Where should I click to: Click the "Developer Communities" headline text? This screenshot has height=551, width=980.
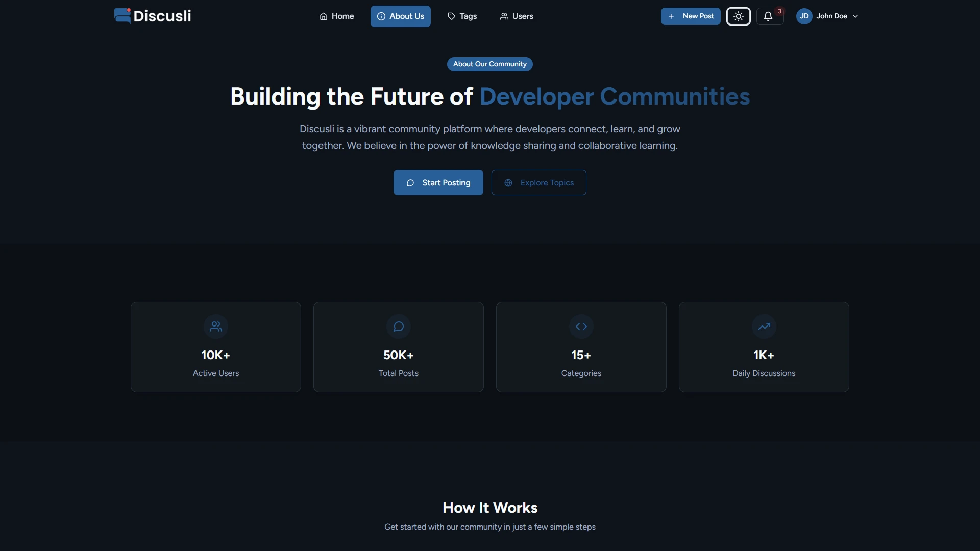pyautogui.click(x=615, y=96)
